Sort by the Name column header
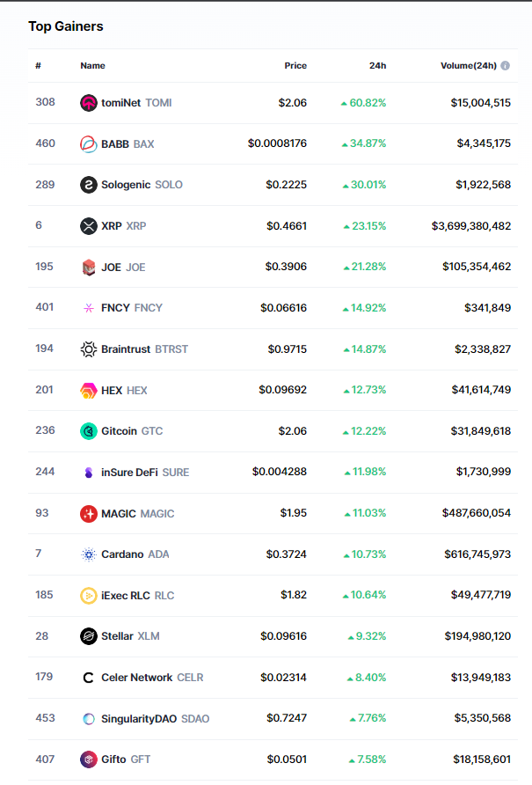 point(92,66)
